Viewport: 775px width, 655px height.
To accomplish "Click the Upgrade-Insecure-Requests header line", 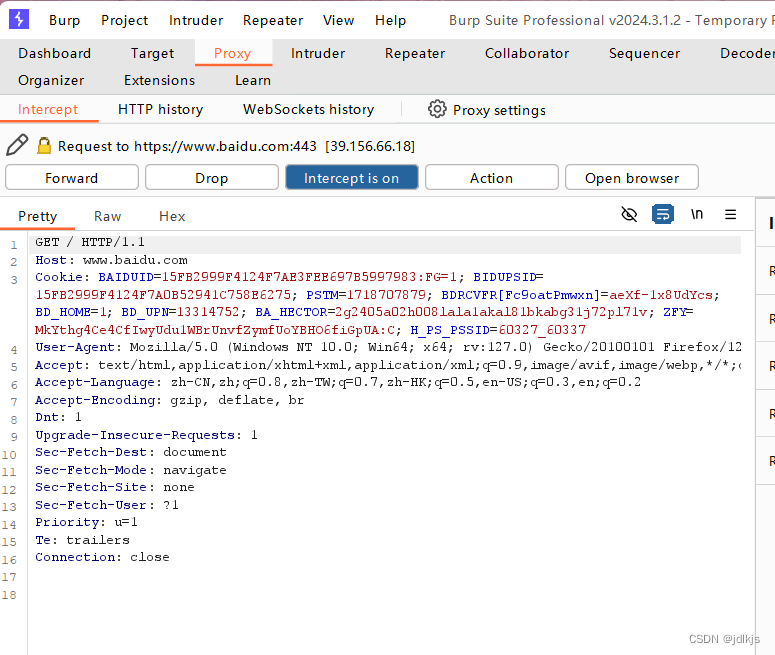I will coord(146,435).
